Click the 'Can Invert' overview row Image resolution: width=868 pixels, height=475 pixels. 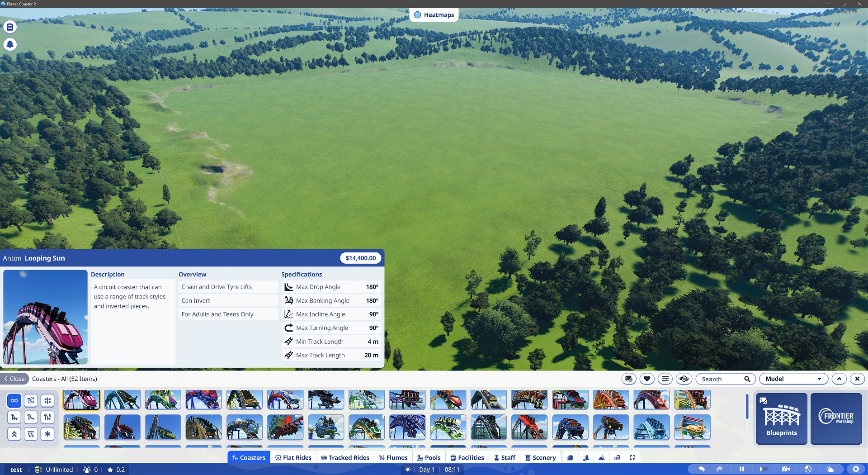point(228,300)
